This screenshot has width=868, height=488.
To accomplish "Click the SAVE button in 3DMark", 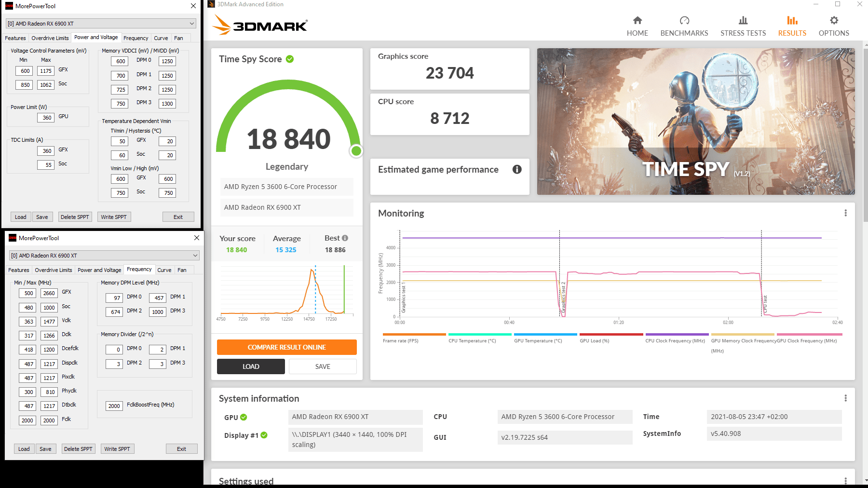I will click(323, 366).
